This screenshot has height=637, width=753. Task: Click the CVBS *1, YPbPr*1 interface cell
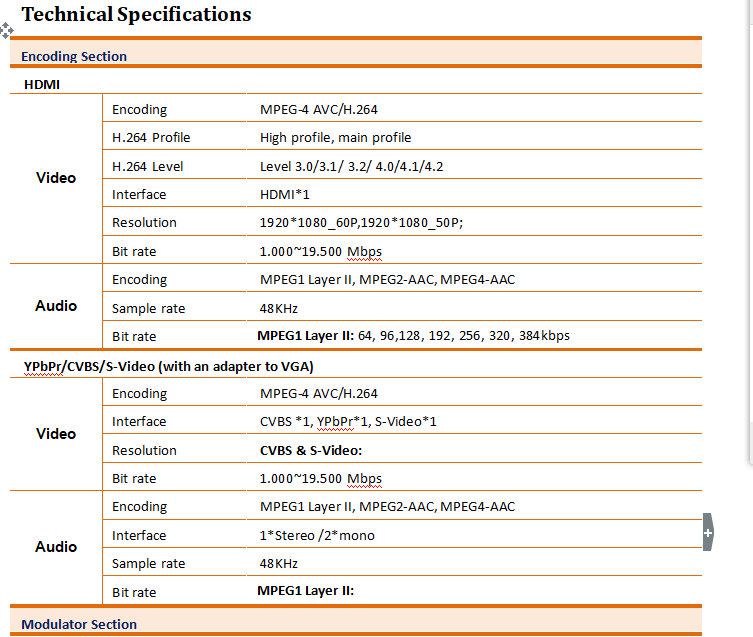(x=348, y=422)
